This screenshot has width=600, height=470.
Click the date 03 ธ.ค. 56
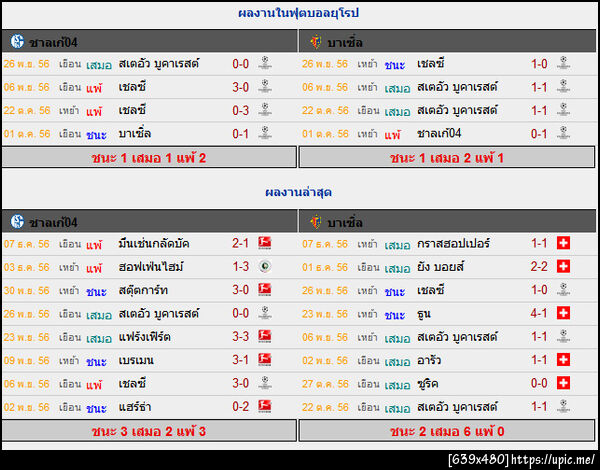(x=27, y=267)
